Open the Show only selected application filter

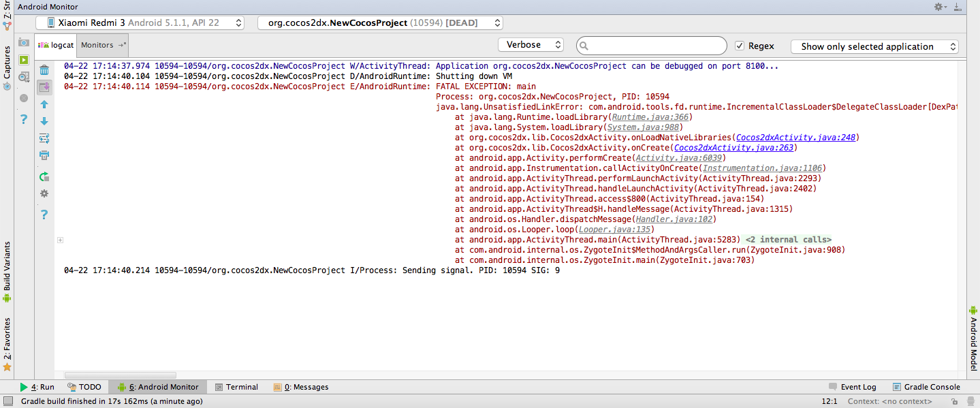pos(874,46)
